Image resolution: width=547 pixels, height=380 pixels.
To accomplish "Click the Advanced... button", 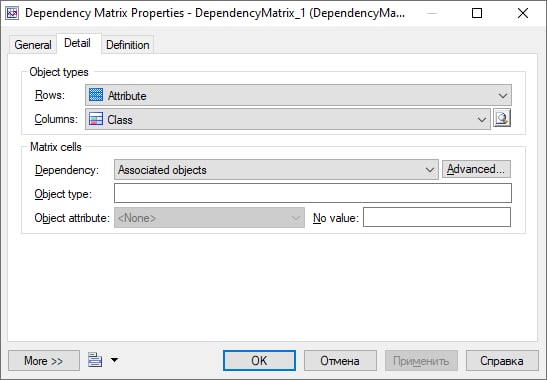I will [x=476, y=169].
